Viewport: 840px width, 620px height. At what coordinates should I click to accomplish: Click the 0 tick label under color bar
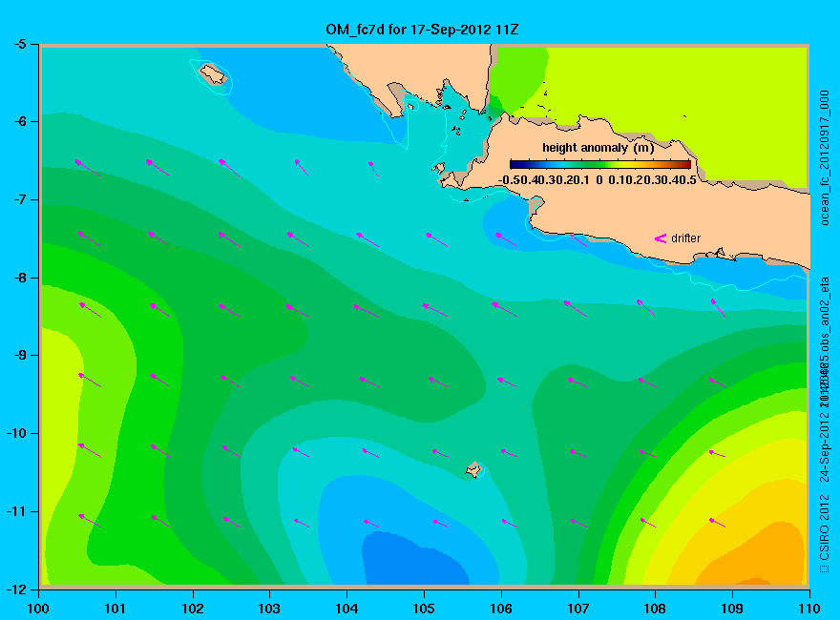(x=598, y=180)
